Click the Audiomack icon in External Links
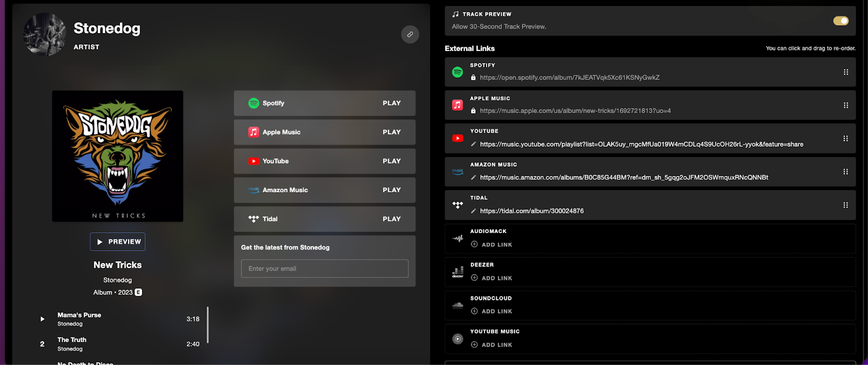 457,238
